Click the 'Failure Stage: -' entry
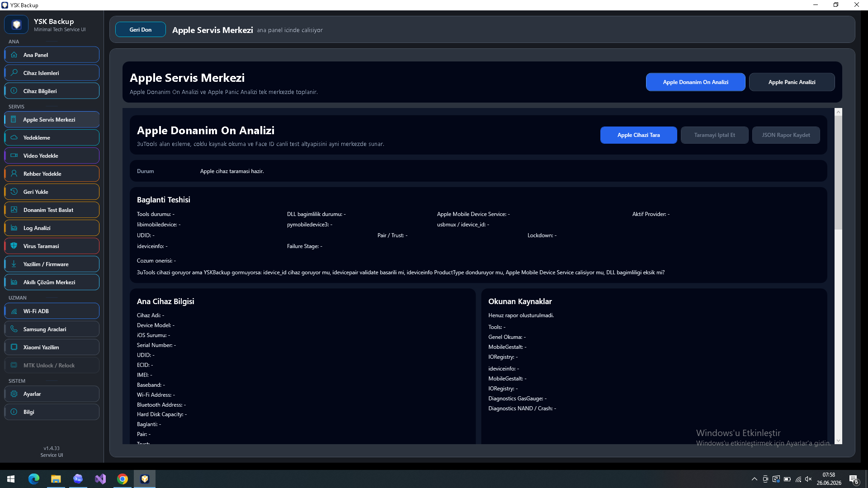The image size is (868, 488). (305, 246)
